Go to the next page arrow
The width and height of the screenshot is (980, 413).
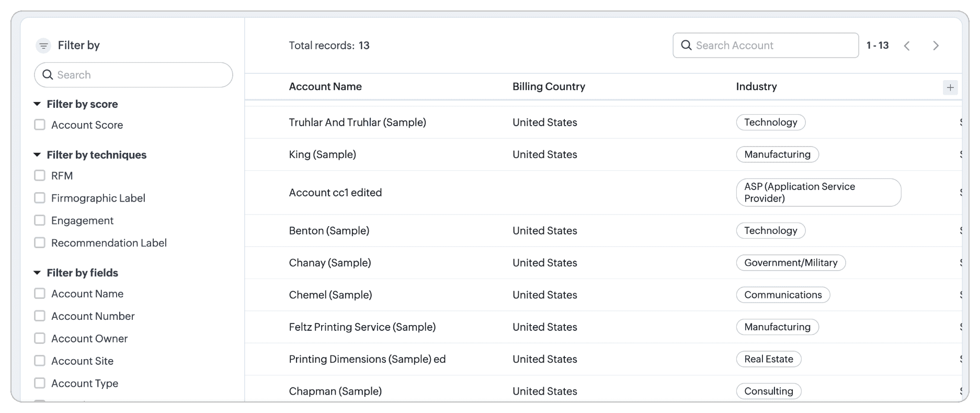tap(936, 46)
